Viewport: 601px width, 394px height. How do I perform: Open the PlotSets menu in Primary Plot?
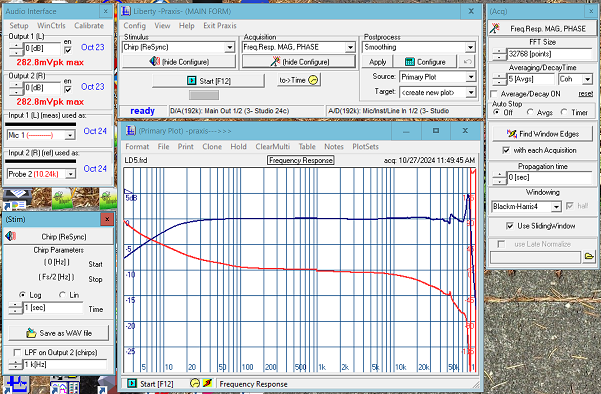coord(365,146)
